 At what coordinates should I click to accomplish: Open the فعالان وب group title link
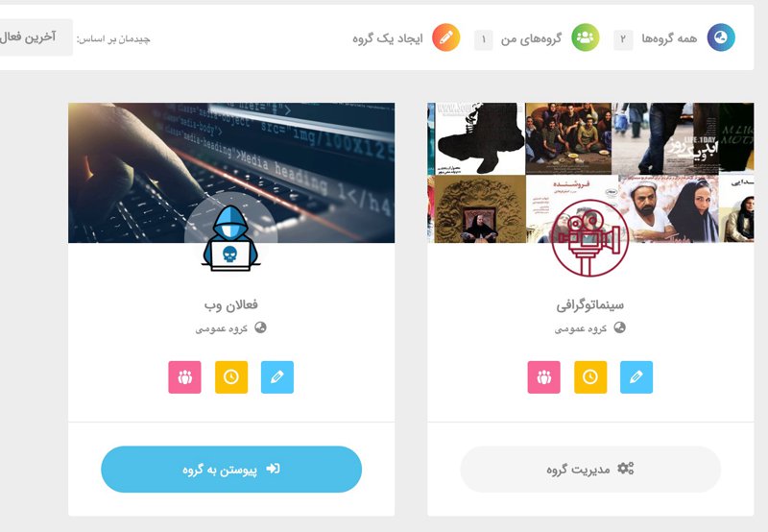[231, 304]
